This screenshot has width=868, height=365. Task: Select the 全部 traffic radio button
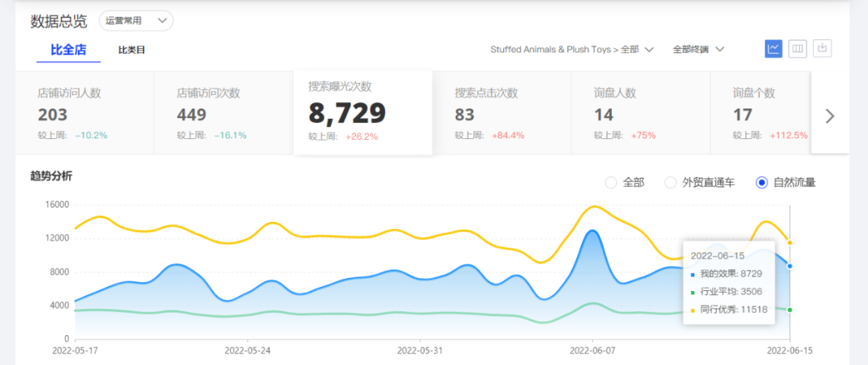coord(611,182)
